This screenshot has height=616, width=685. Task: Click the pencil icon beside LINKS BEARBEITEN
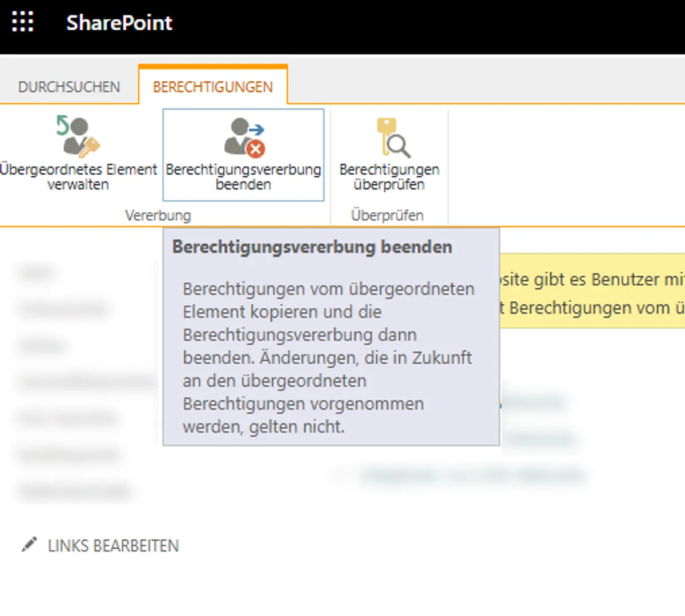(x=29, y=545)
